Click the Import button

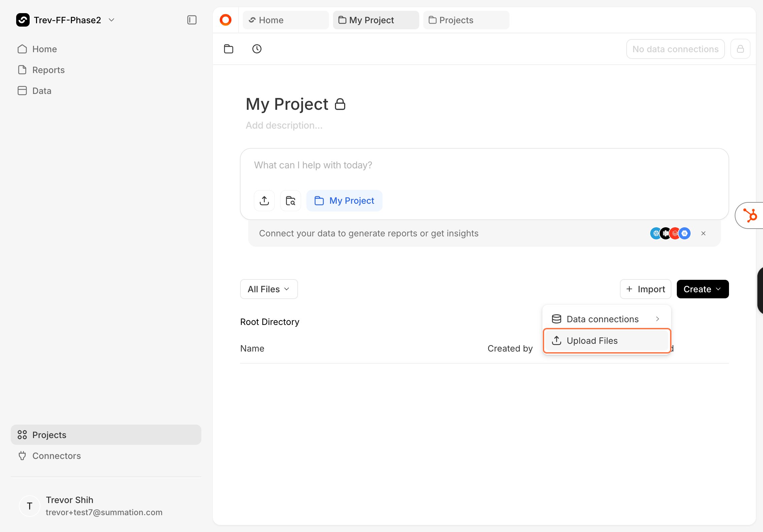pos(645,289)
